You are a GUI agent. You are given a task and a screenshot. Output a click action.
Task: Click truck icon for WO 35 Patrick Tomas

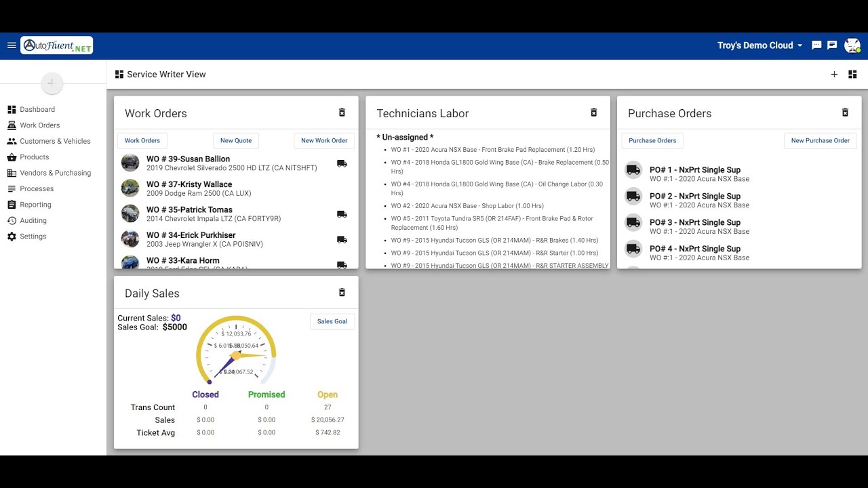point(342,214)
